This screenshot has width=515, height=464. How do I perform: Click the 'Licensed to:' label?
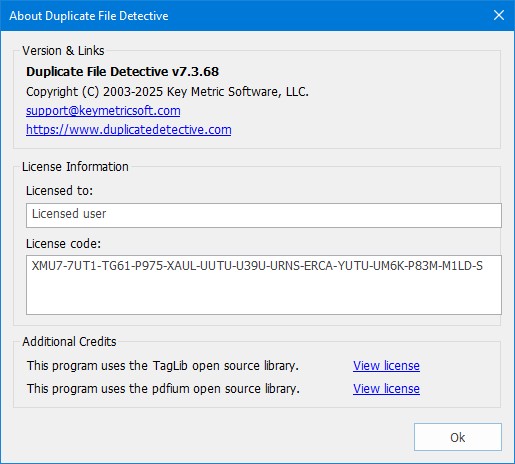tap(59, 191)
